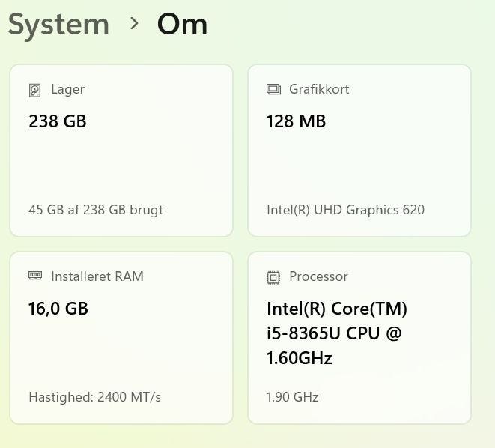The image size is (495, 448).
Task: Open the Grafikkort card label
Action: coord(319,89)
